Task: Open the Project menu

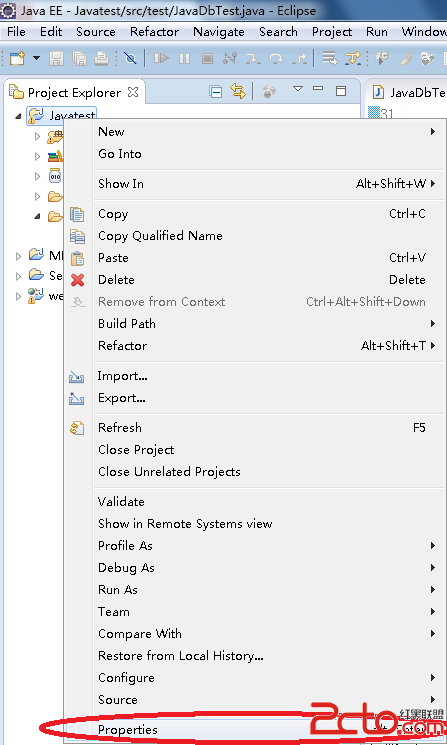Action: (332, 32)
